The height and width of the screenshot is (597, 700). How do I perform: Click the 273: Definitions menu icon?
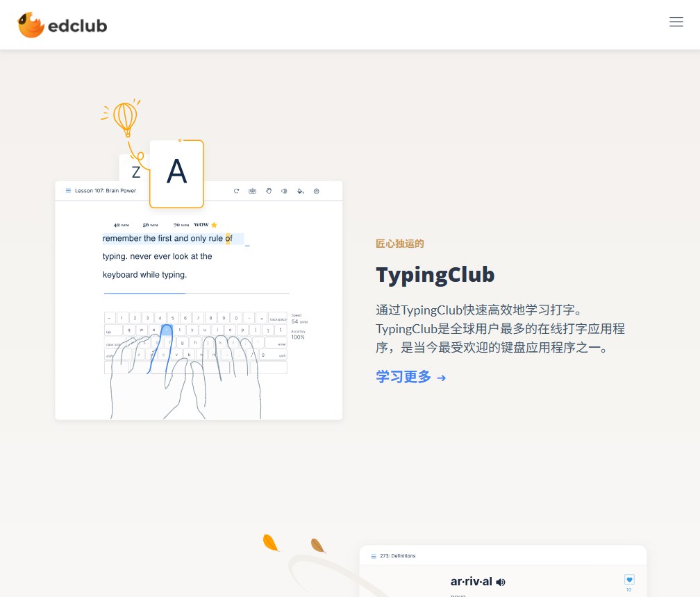click(374, 556)
